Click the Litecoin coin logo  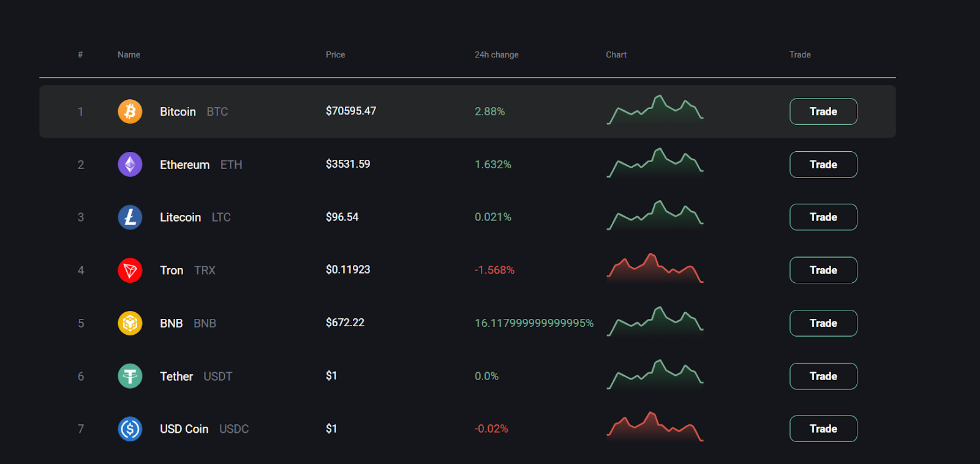(x=130, y=217)
